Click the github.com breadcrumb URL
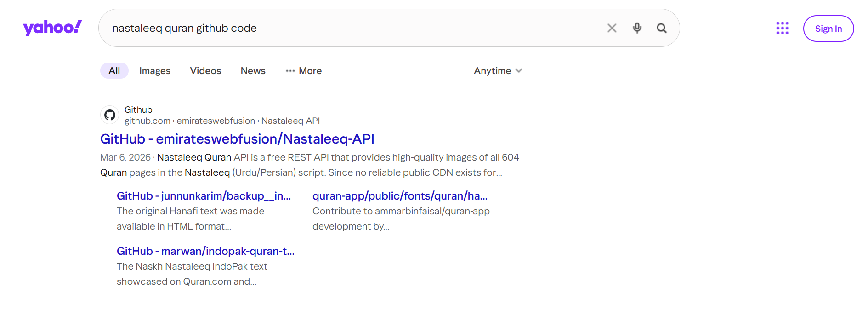The width and height of the screenshot is (868, 310). pos(148,121)
